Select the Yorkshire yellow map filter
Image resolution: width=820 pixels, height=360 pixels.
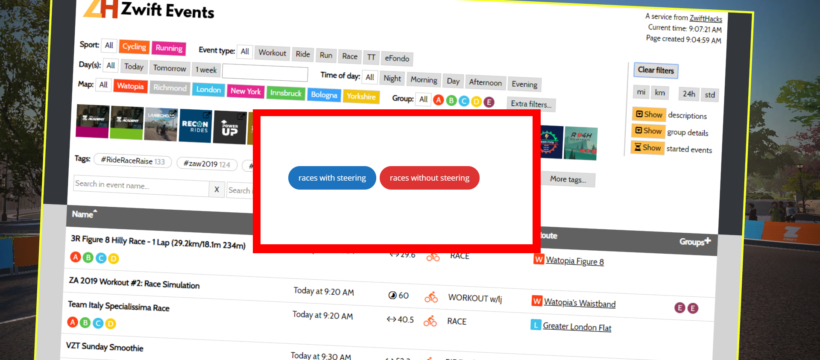point(362,97)
